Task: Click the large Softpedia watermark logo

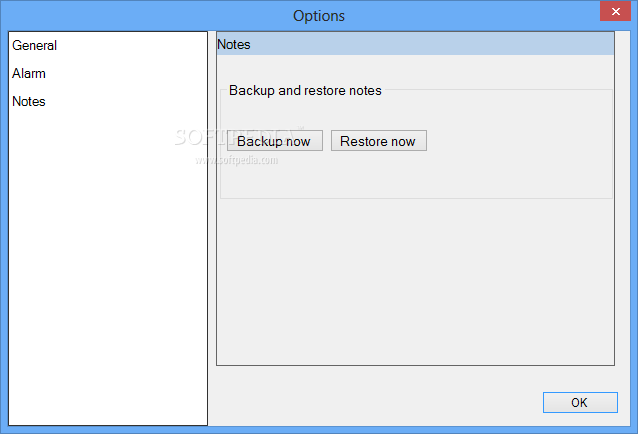Action: (238, 136)
